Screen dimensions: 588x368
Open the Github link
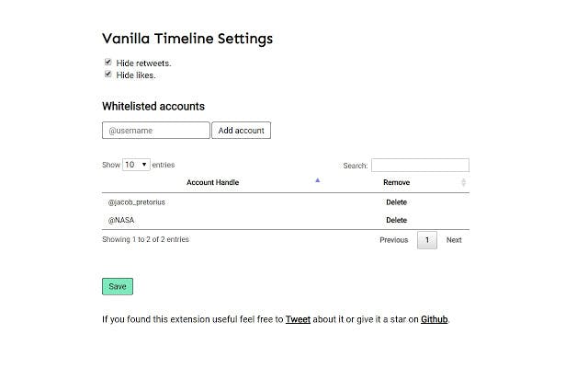[435, 319]
